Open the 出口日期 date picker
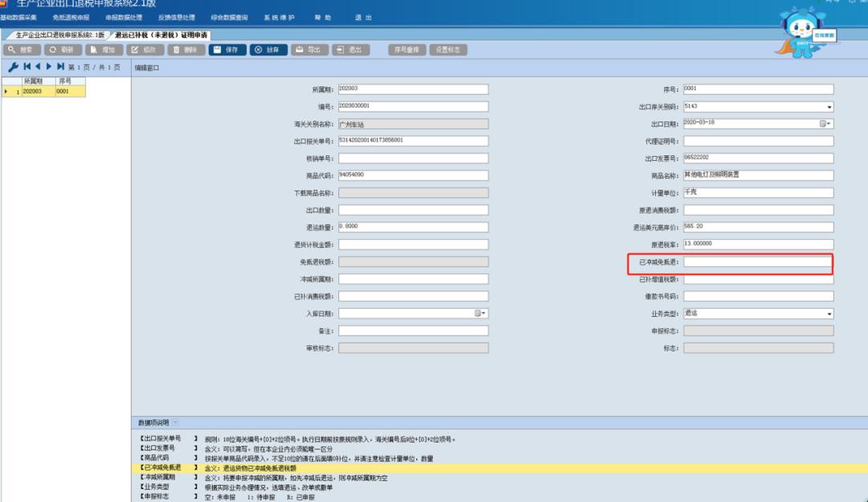 [x=825, y=124]
